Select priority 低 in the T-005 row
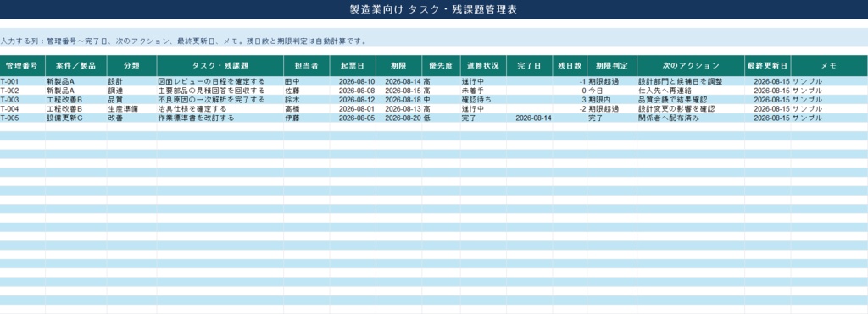Screen dimensions: 868x314 click(441, 118)
